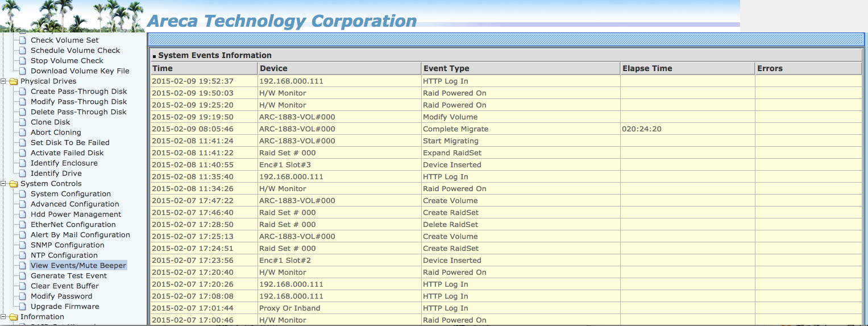Click page icon beside System Configuration
The height and width of the screenshot is (326, 868).
(x=23, y=194)
